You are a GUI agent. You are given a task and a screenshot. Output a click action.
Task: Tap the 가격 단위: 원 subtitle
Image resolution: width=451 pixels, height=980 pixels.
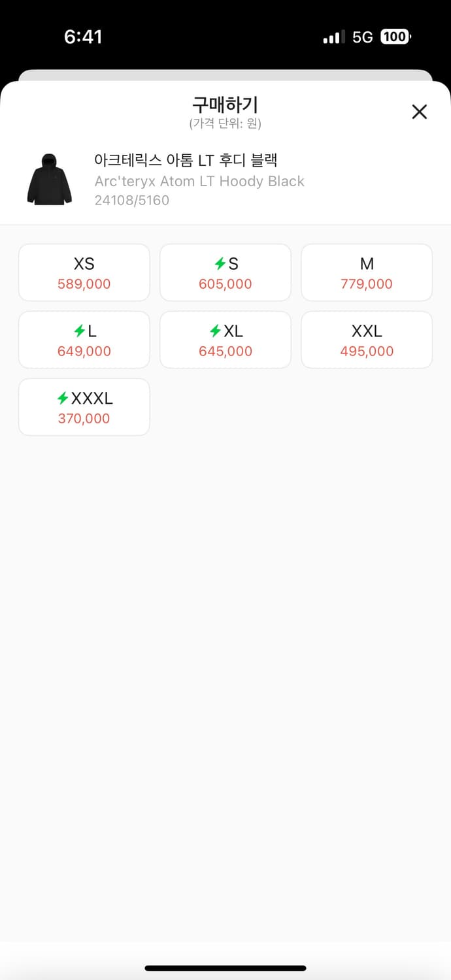[x=225, y=123]
